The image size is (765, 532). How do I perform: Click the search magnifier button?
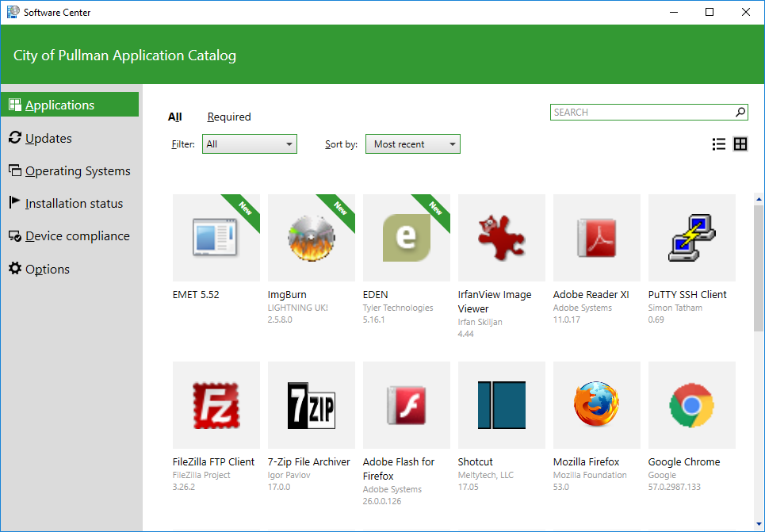click(740, 113)
